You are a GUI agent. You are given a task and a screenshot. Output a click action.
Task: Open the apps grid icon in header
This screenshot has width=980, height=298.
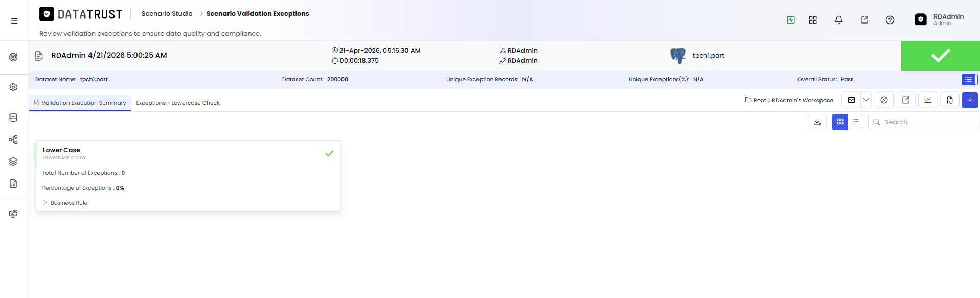(x=813, y=20)
